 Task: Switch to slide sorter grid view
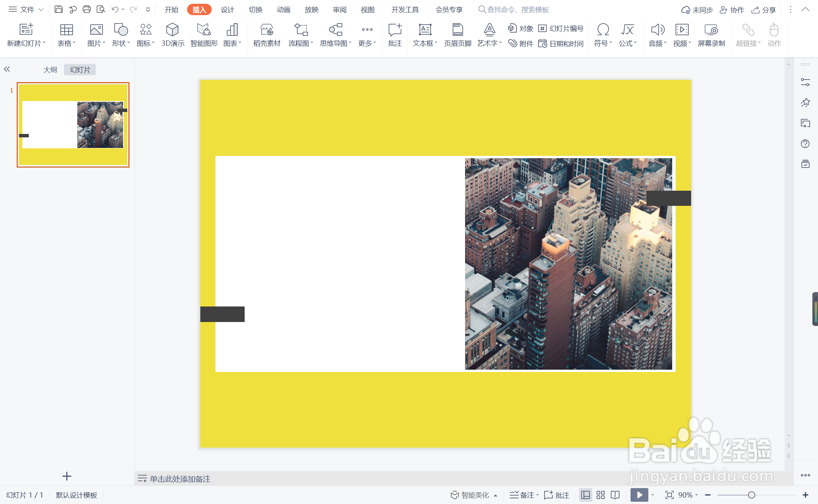[x=601, y=495]
